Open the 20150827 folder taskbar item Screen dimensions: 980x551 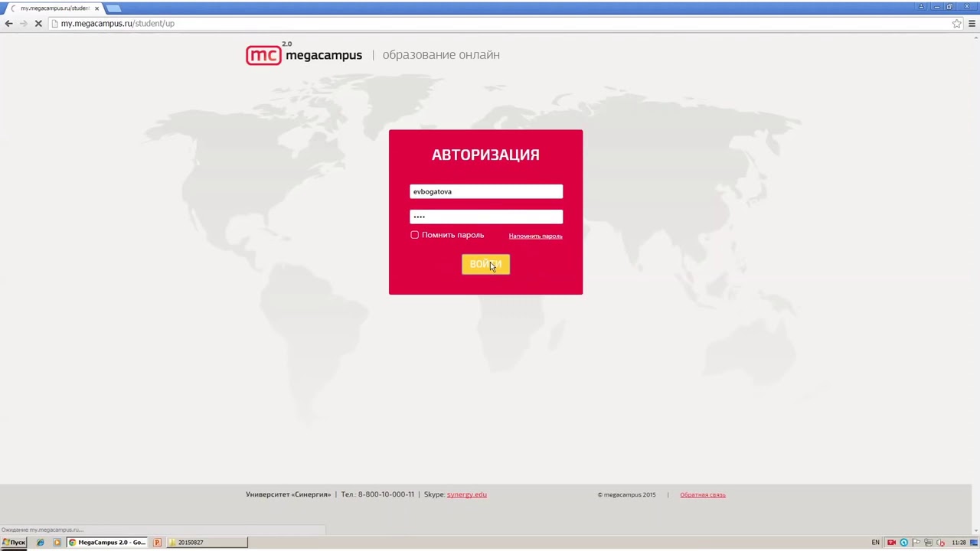(x=207, y=543)
